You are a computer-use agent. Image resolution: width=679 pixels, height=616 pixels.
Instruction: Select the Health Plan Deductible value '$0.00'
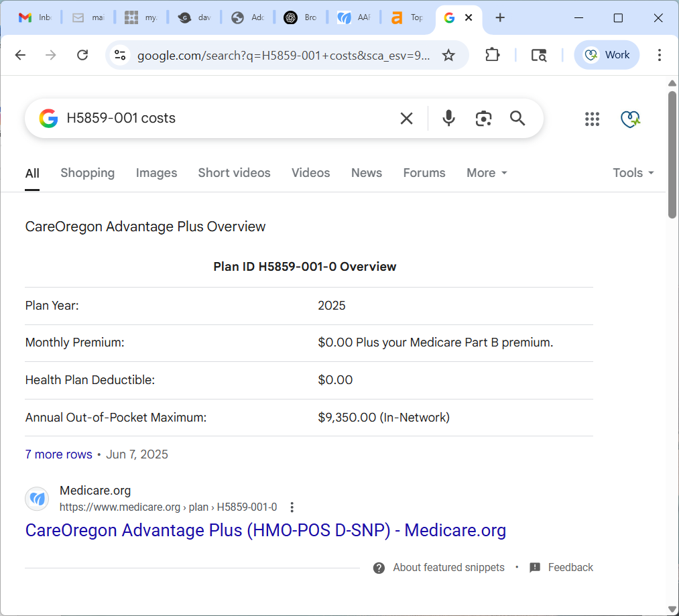coord(335,380)
